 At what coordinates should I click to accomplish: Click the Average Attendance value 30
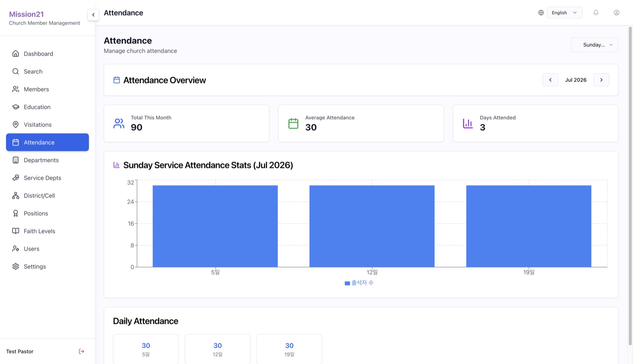coord(311,127)
